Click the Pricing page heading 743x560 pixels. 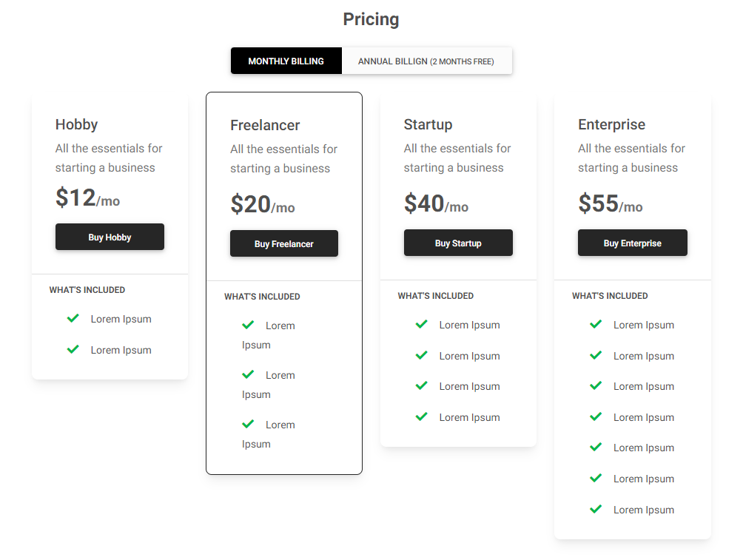tap(371, 19)
